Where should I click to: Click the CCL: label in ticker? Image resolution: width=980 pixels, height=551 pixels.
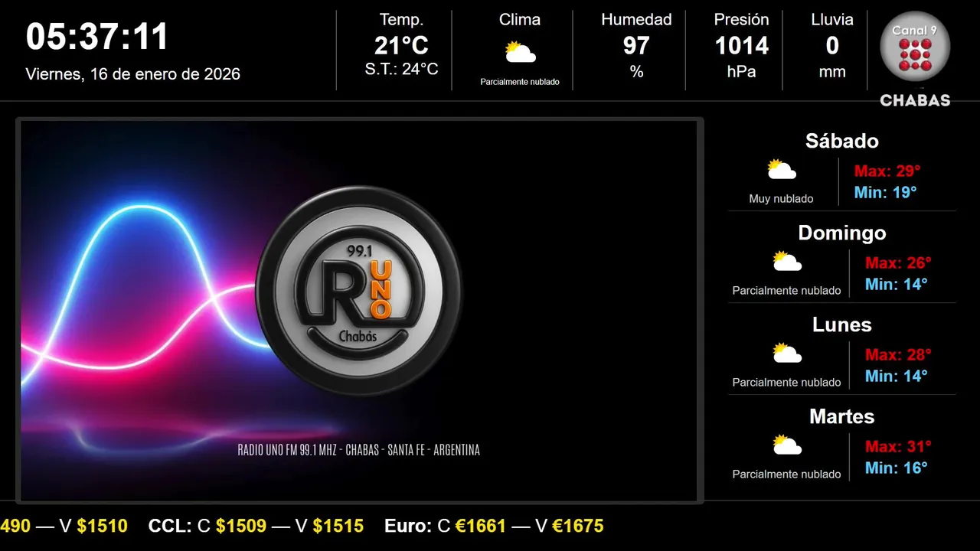point(170,526)
